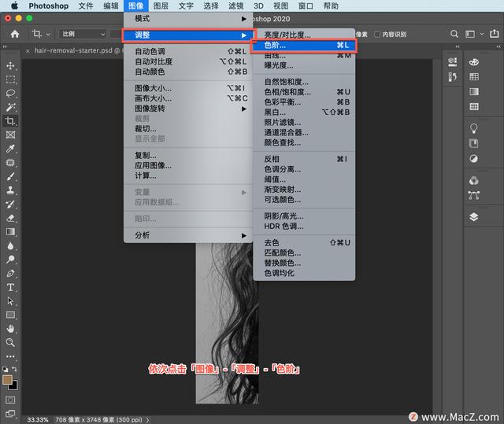Open the 文件 menu
This screenshot has height=424, width=504.
[86, 6]
